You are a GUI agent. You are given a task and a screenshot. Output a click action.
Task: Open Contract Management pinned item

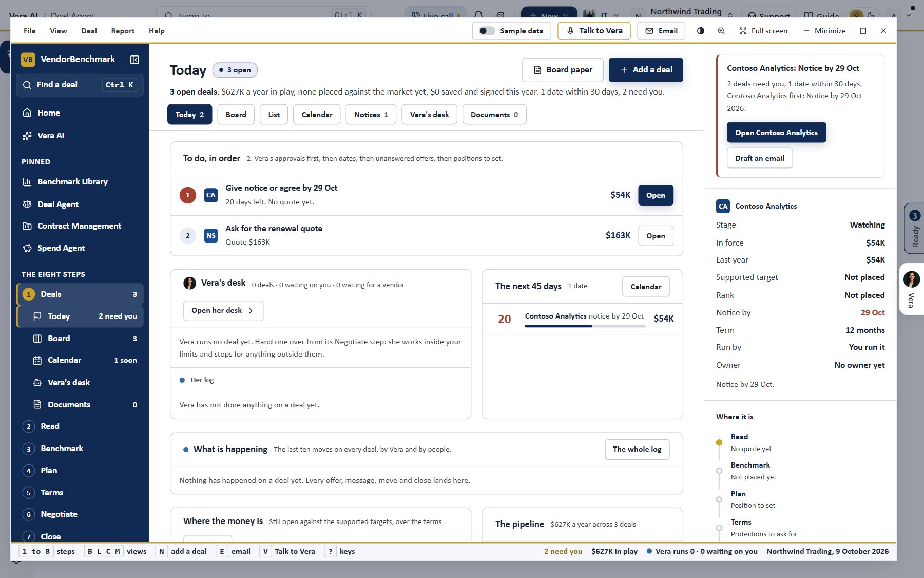(x=80, y=226)
